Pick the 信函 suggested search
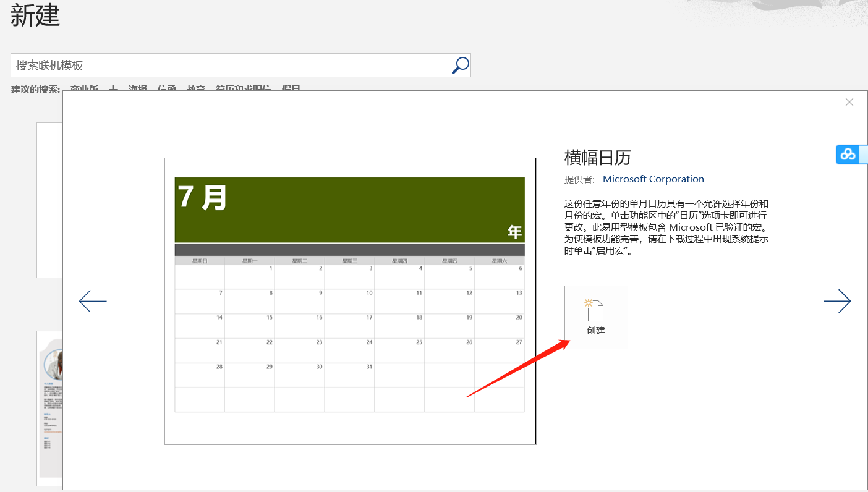The image size is (868, 492). 166,88
